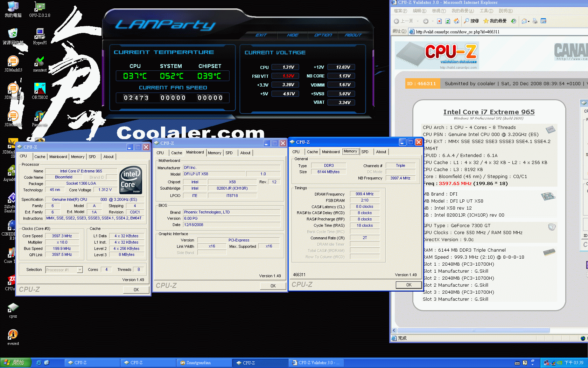Viewport: 588px width, 368px height.
Task: Click the IE horizontal scrollbar thumb
Action: click(x=473, y=330)
